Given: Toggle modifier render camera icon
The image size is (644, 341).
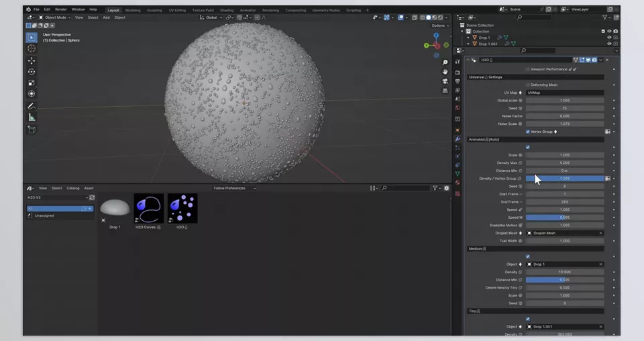Looking at the screenshot, I should [x=594, y=60].
